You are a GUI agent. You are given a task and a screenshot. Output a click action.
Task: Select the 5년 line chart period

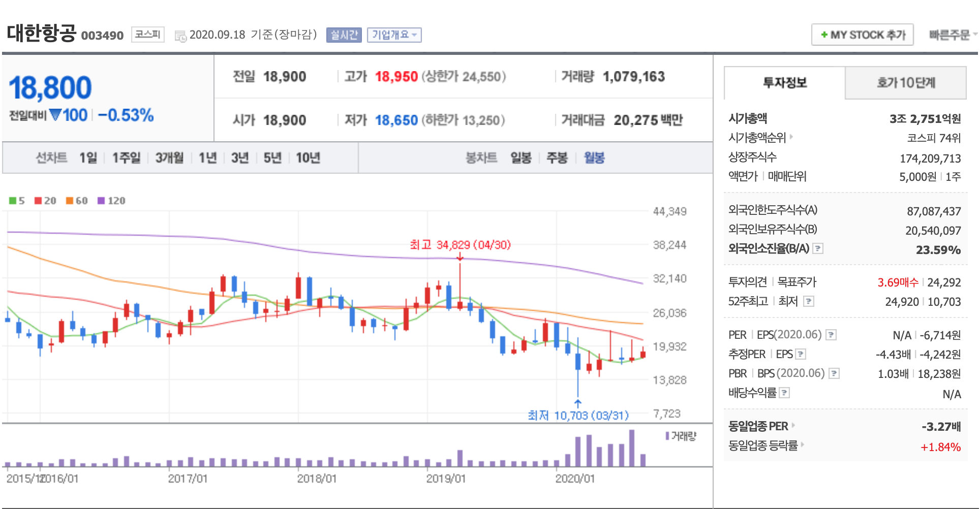coord(272,157)
